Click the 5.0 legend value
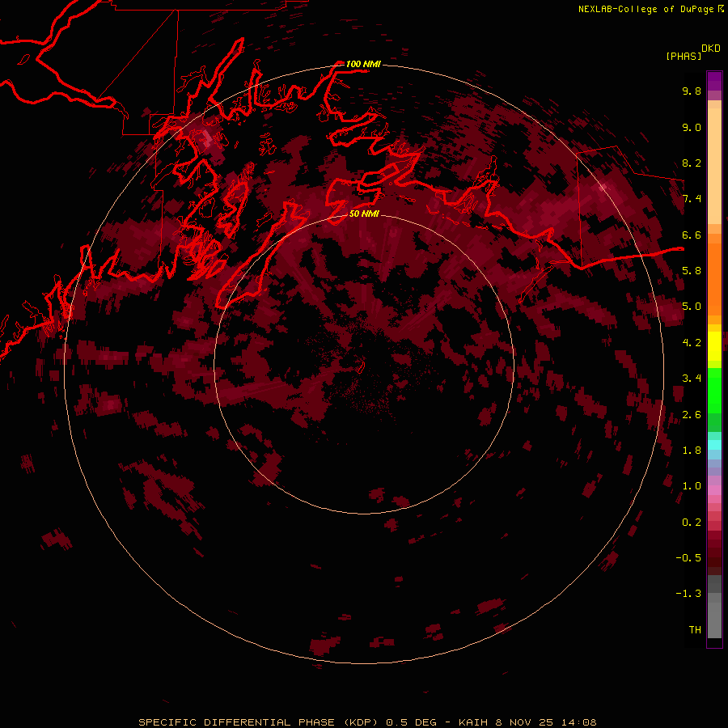 click(692, 307)
